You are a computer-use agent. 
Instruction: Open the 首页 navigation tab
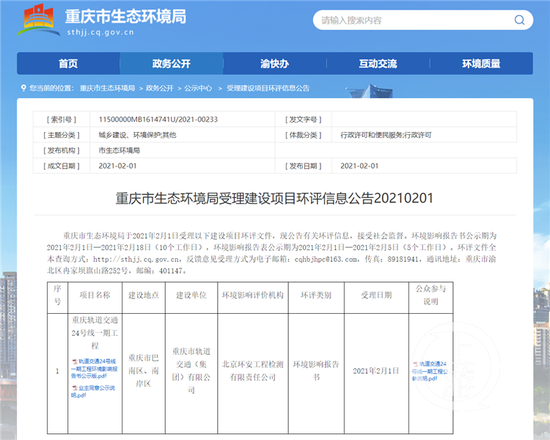(x=68, y=64)
